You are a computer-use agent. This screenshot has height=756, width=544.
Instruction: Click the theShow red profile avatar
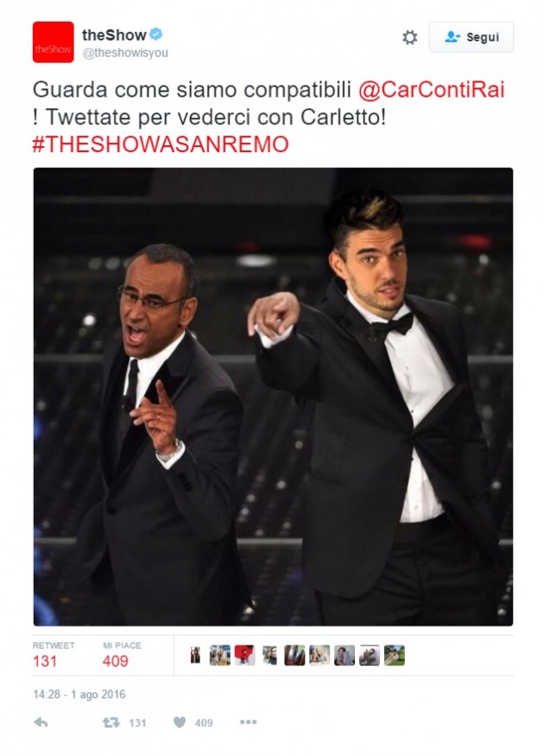pyautogui.click(x=53, y=42)
